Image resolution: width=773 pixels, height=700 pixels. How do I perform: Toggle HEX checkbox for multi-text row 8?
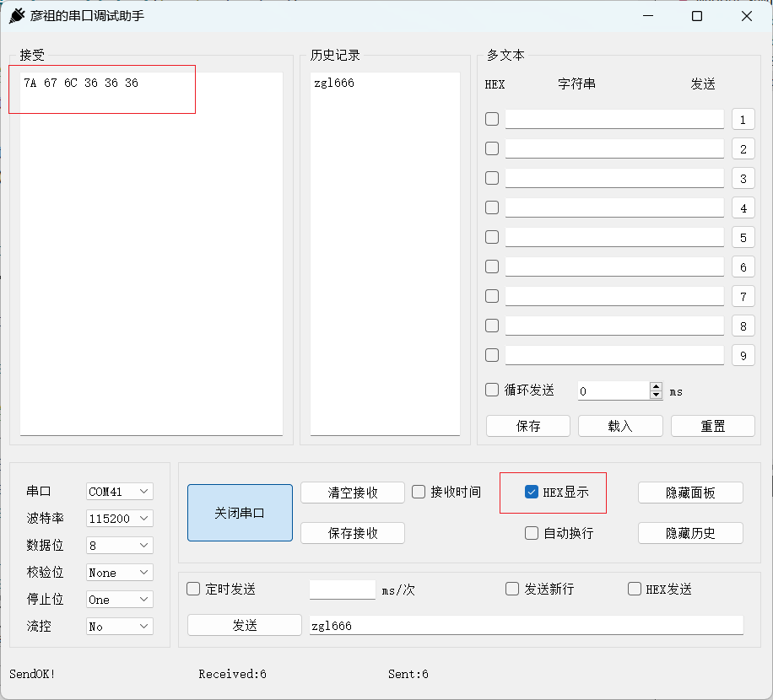pyautogui.click(x=491, y=326)
